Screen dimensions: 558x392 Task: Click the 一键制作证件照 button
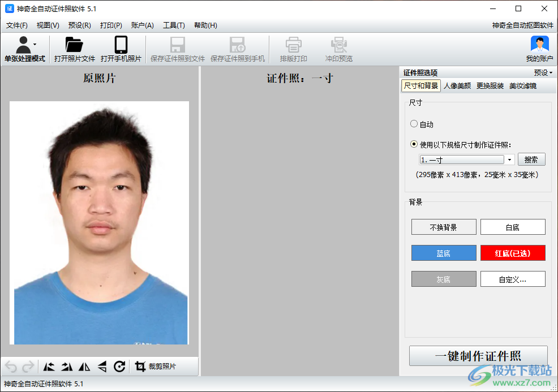477,356
